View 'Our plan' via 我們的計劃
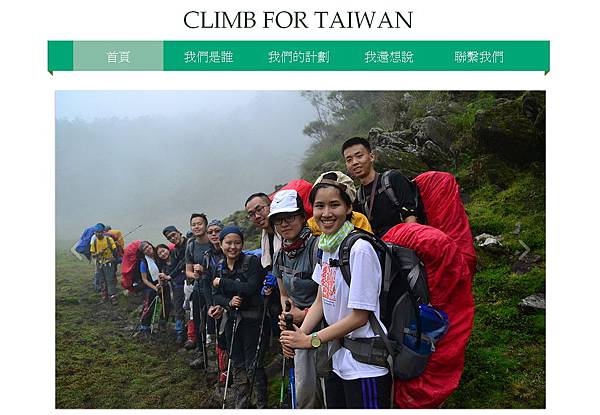The image size is (600, 415). pos(298,56)
